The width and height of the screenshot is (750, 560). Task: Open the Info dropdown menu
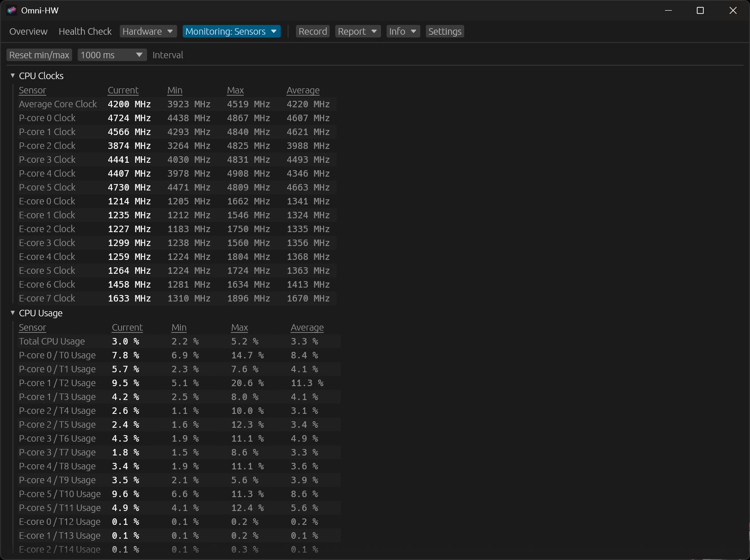(403, 31)
